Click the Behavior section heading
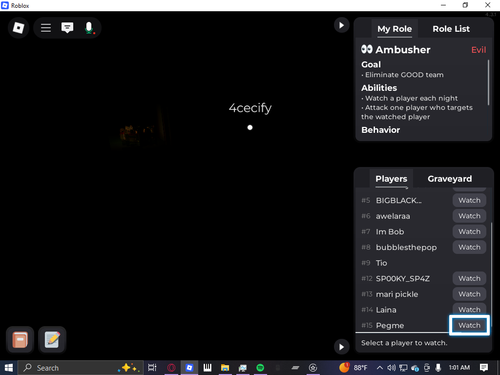Viewport: 500px width, 375px height. (381, 130)
